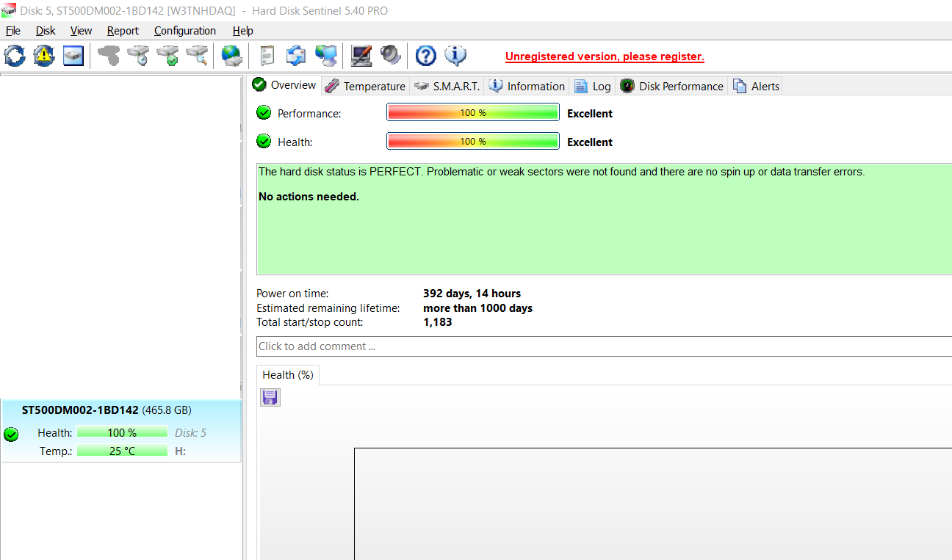Select ST500DM002-1BD142 disk in the list
Image resolution: width=952 pixels, height=560 pixels.
[x=121, y=431]
